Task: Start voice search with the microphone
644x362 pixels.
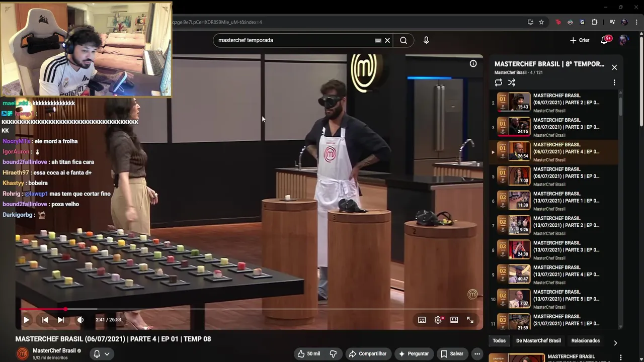Action: (426, 40)
